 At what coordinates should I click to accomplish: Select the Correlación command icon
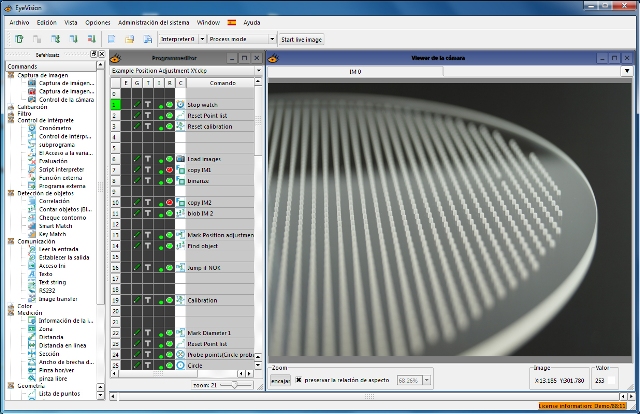tap(32, 201)
